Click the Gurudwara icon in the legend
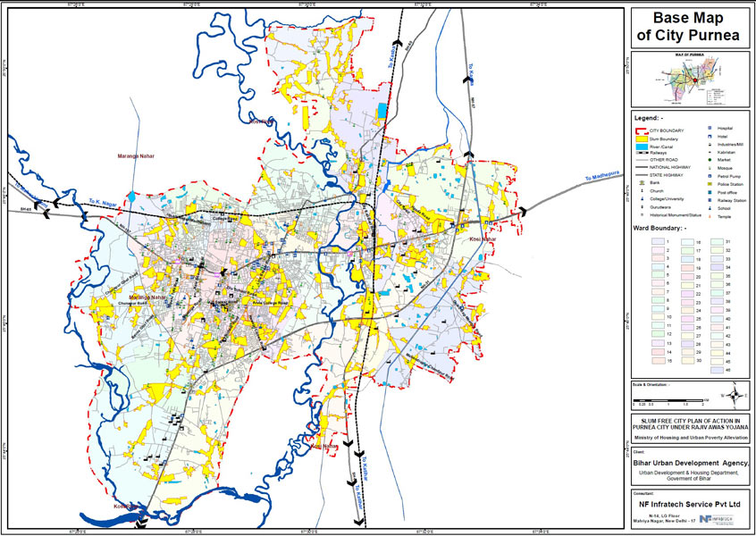Viewport: 756px width, 536px height. pyautogui.click(x=642, y=206)
